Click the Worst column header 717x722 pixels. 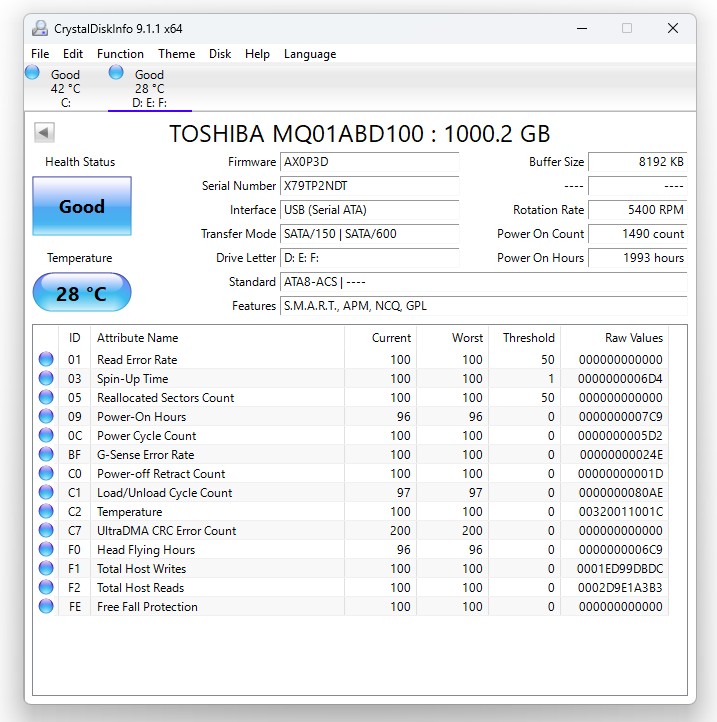click(x=453, y=338)
